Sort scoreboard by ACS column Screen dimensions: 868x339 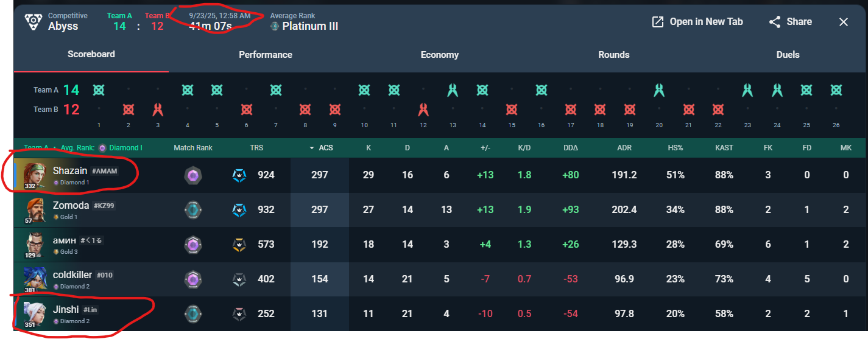click(x=324, y=148)
